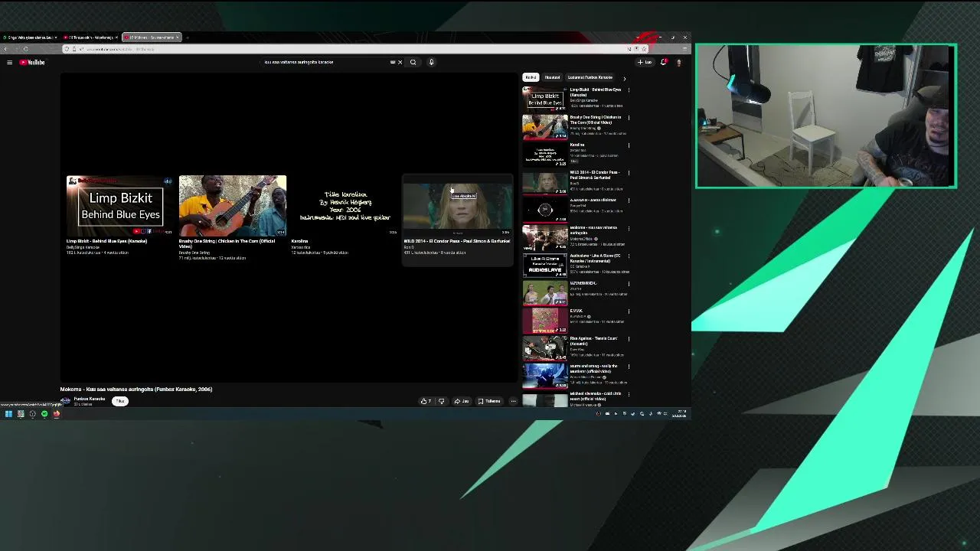
Task: Select the middle filter chip after Kaikki
Action: 552,77
